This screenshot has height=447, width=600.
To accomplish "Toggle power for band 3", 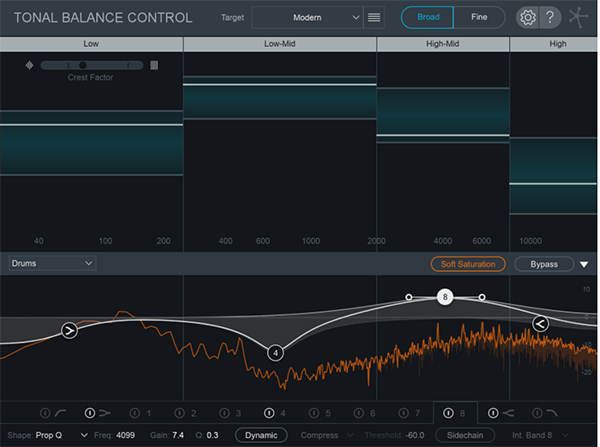I will (x=224, y=413).
